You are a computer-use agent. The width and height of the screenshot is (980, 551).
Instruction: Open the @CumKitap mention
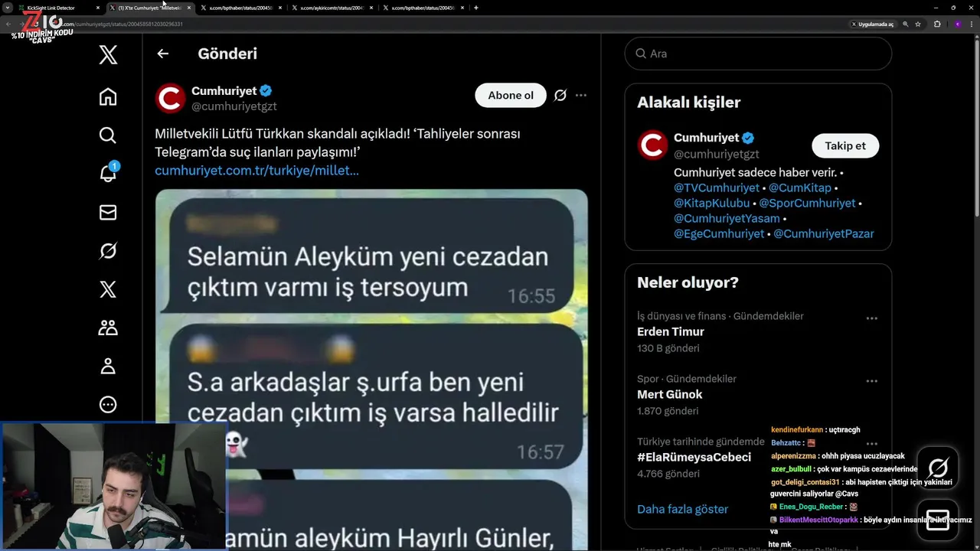coord(800,187)
